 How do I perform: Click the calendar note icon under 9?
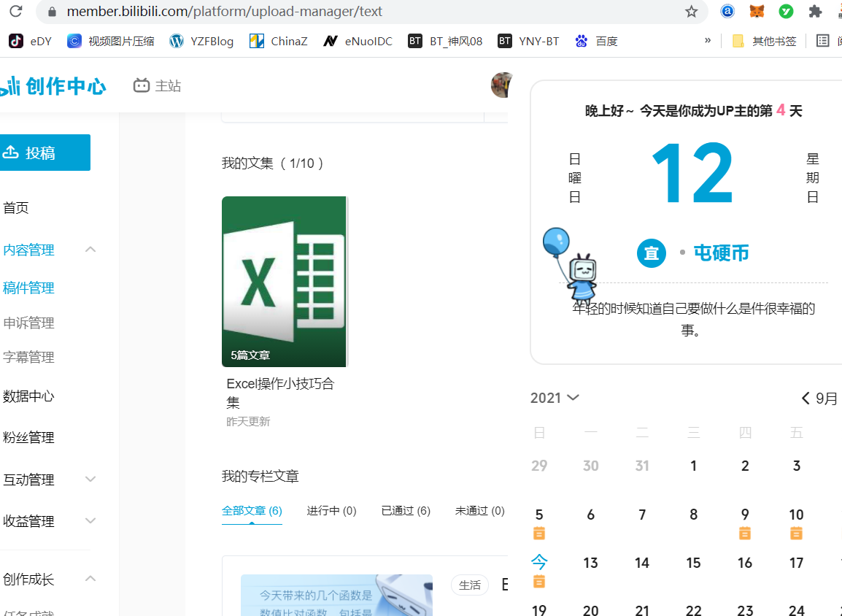[745, 534]
